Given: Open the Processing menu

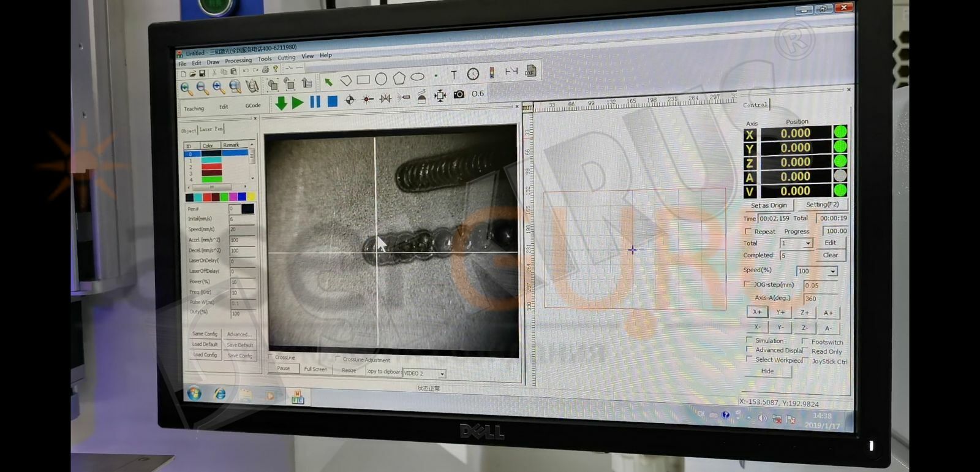Looking at the screenshot, I should click(238, 61).
